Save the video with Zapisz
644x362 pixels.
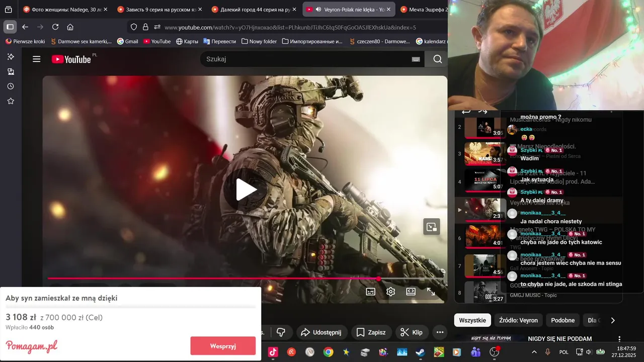(371, 332)
